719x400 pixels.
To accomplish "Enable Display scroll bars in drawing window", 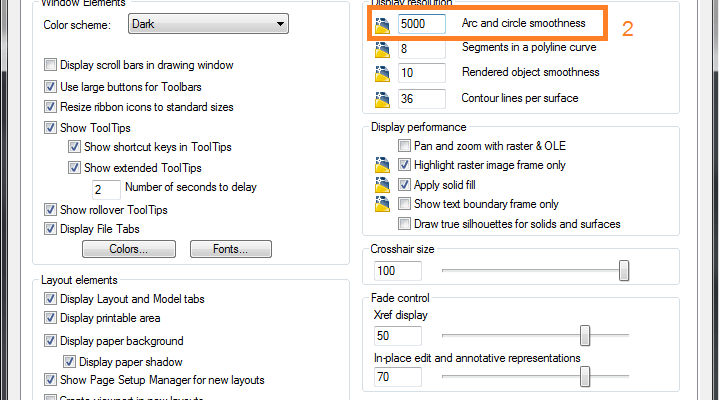I will tap(50, 65).
